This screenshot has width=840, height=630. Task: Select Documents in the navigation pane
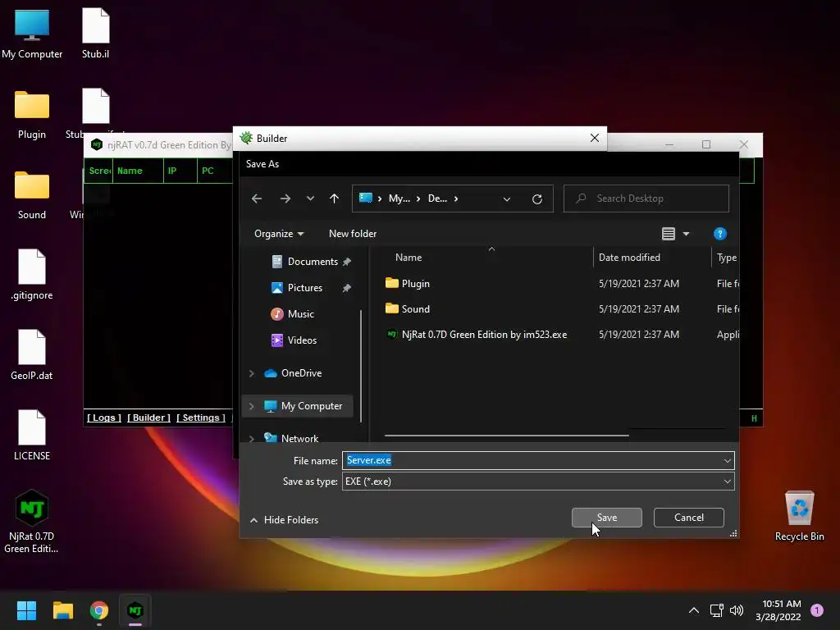point(313,262)
